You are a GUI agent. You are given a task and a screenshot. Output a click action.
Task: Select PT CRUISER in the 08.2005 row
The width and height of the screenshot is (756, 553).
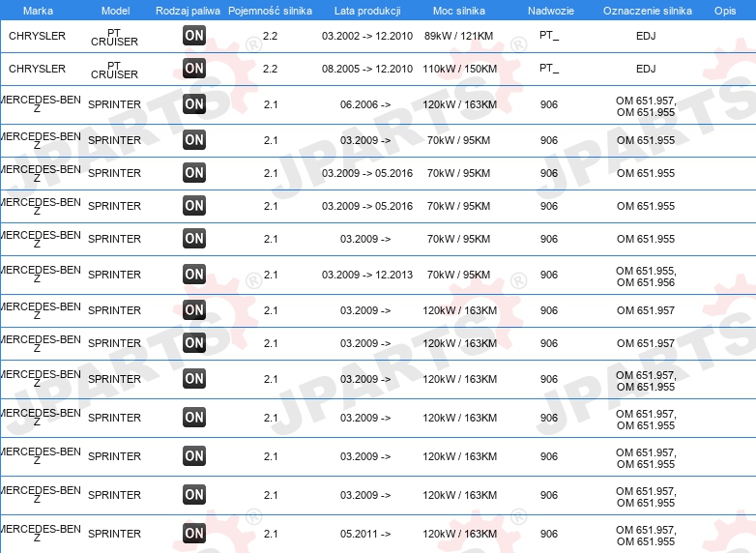[x=114, y=70]
